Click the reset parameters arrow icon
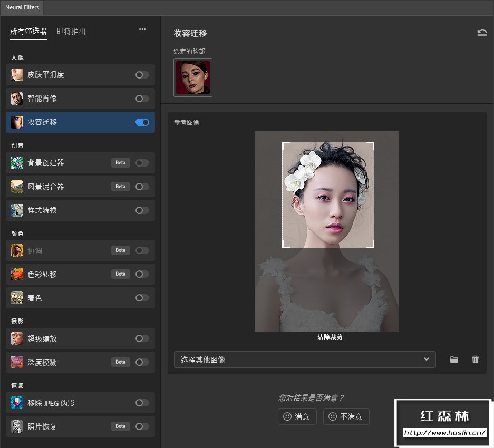Screen dimensions: 494x448 coord(482,32)
